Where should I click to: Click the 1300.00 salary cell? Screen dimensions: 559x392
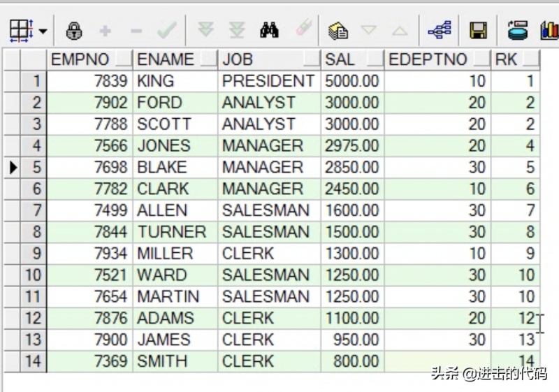(x=352, y=254)
